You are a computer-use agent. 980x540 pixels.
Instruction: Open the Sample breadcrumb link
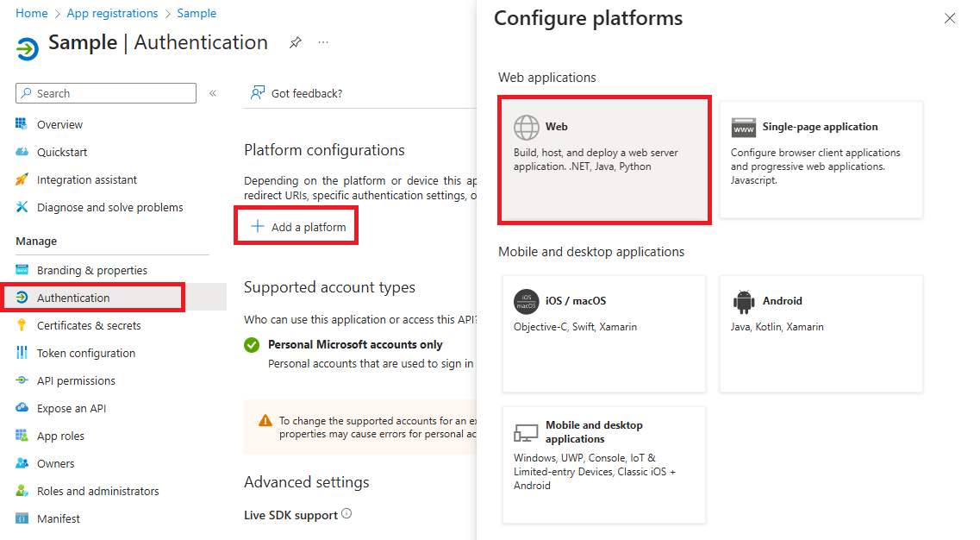click(x=197, y=13)
